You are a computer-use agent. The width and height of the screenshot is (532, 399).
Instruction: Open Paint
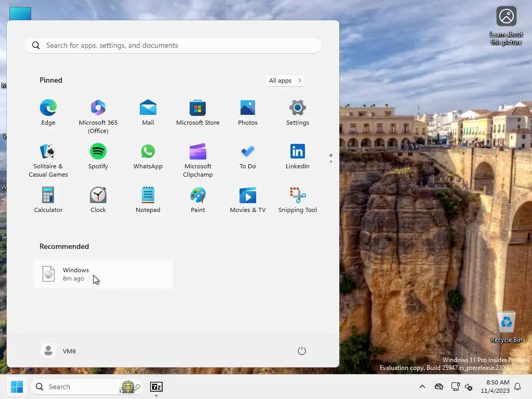point(198,200)
